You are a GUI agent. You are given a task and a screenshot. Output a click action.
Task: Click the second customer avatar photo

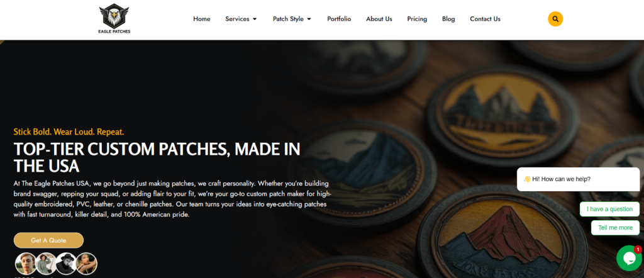pos(45,263)
